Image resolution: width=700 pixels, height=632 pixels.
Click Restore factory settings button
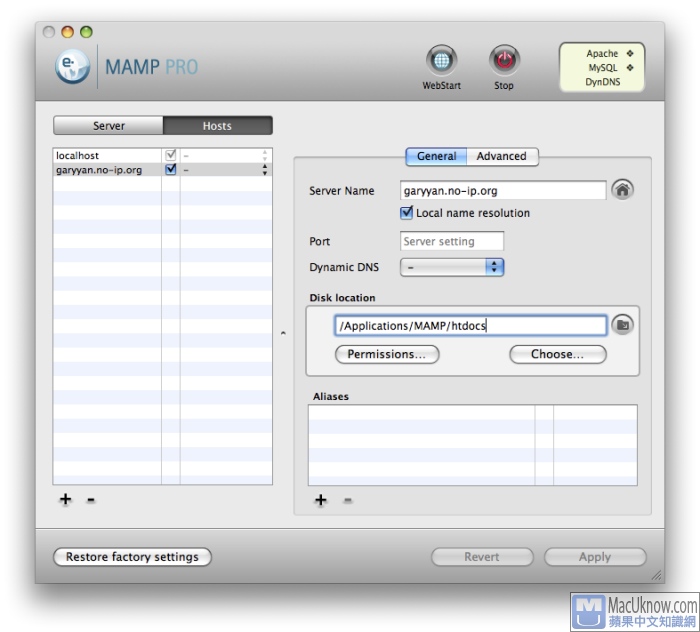click(132, 557)
